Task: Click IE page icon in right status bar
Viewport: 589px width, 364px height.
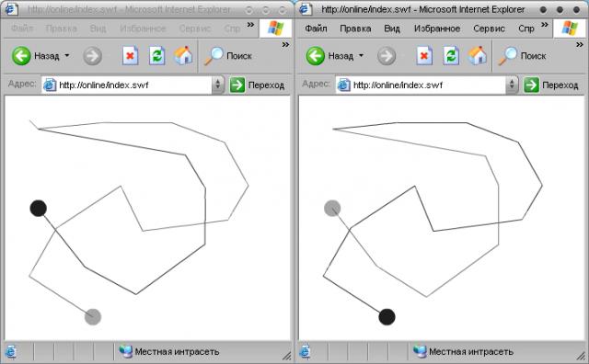Action: point(305,352)
